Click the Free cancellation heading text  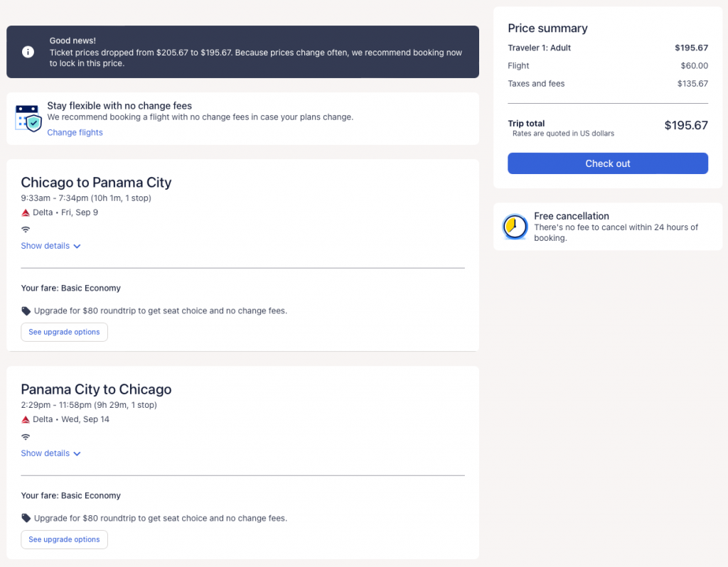[x=572, y=216]
